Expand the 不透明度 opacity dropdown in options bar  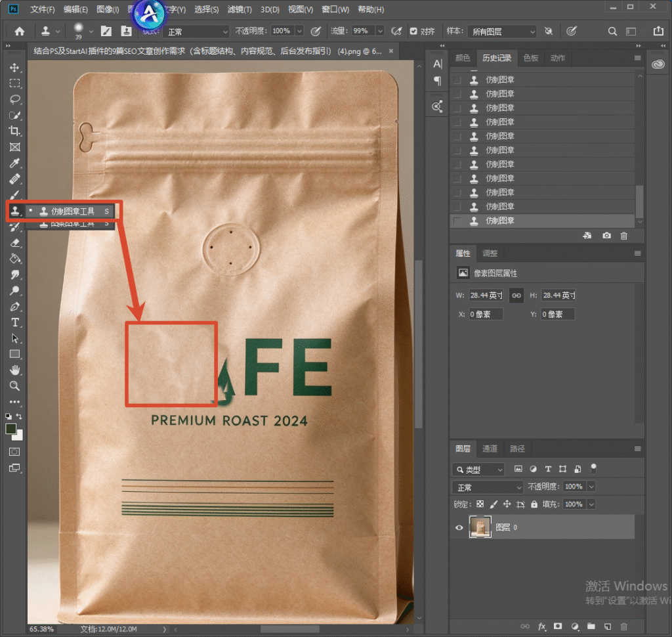coord(299,31)
